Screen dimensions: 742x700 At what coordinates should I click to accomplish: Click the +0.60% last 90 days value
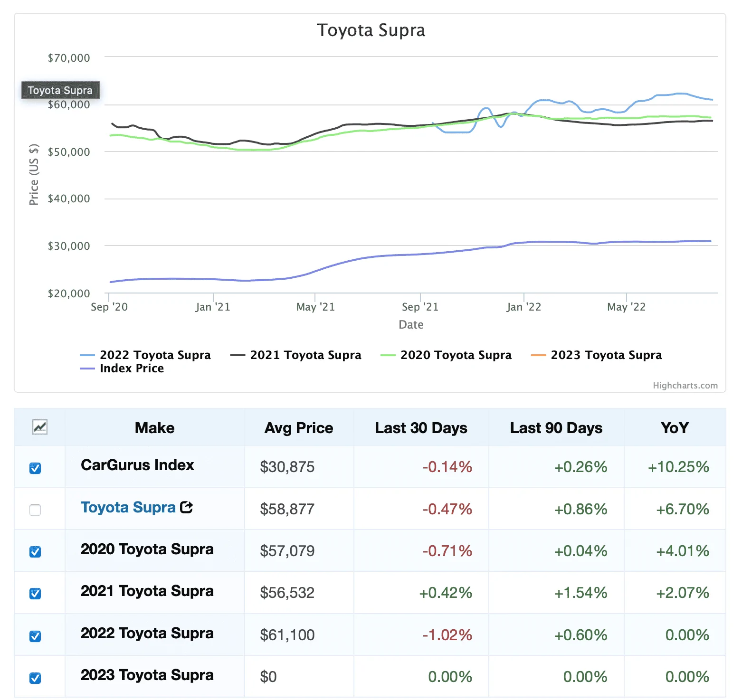(x=580, y=635)
